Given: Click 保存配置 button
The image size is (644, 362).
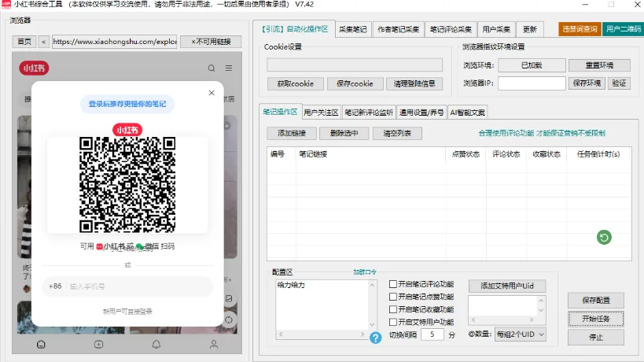Looking at the screenshot, I should (596, 301).
